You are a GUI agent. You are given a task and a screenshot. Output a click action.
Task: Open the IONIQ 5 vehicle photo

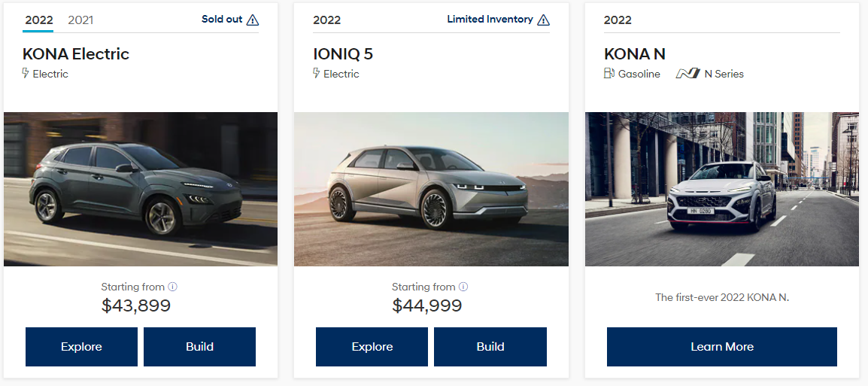(x=431, y=189)
